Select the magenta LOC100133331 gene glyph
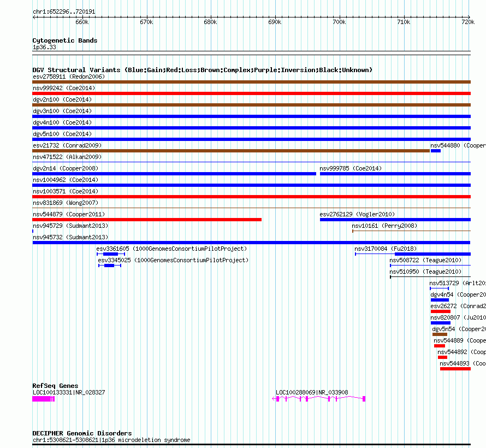486x448 pixels. (x=43, y=399)
